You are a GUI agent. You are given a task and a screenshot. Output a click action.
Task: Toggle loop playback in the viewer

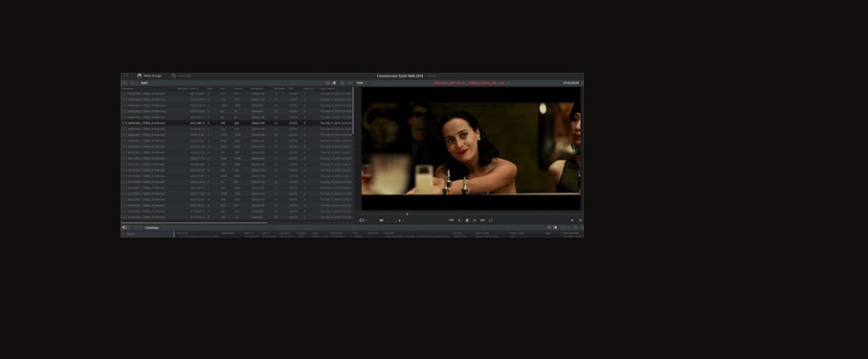pos(491,220)
